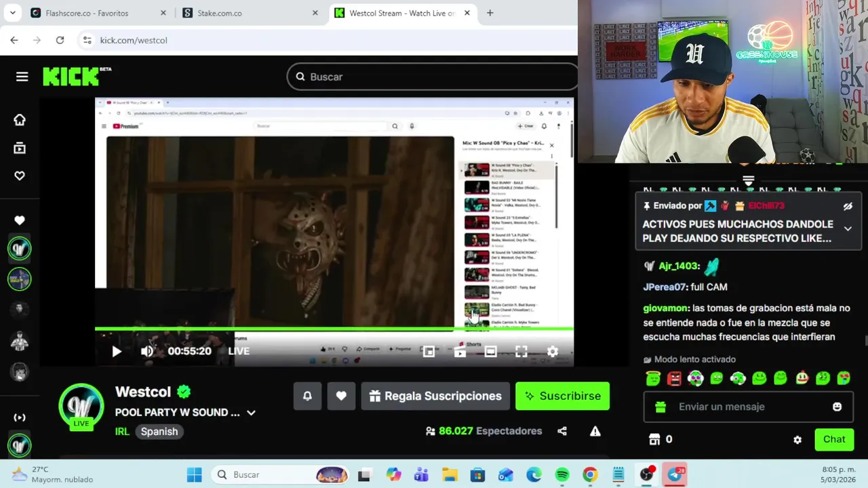Click the share icon next to viewers
This screenshot has height=488, width=868.
coord(562,431)
